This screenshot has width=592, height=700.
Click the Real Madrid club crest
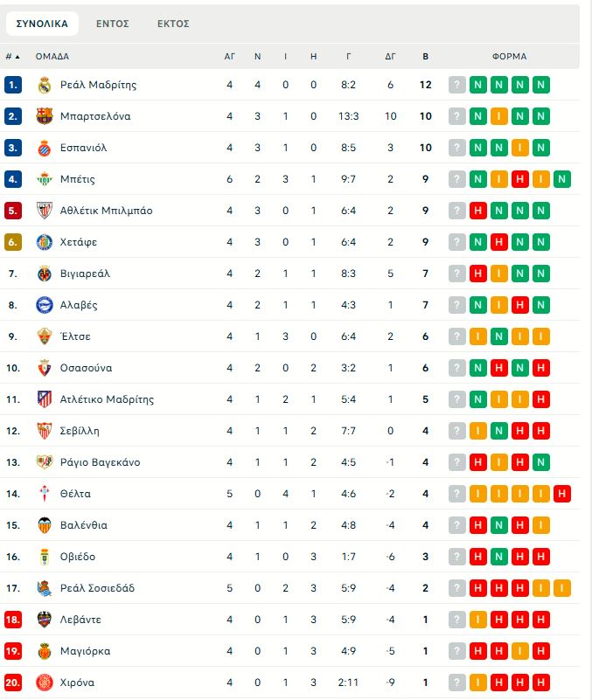(45, 85)
